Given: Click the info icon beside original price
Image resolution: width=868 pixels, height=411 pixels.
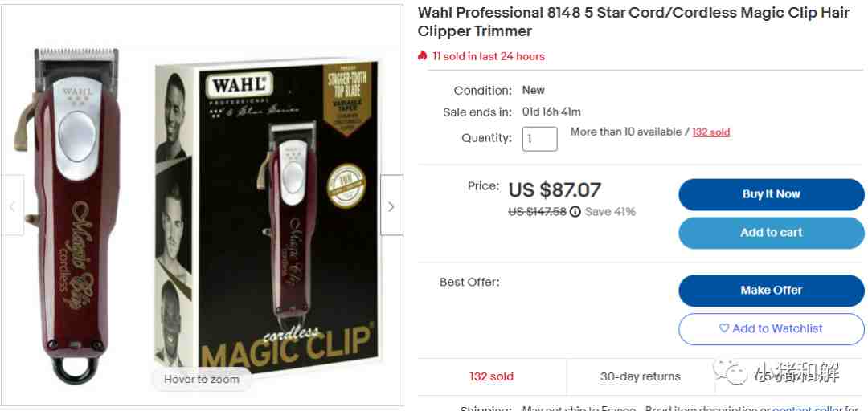Looking at the screenshot, I should point(575,211).
